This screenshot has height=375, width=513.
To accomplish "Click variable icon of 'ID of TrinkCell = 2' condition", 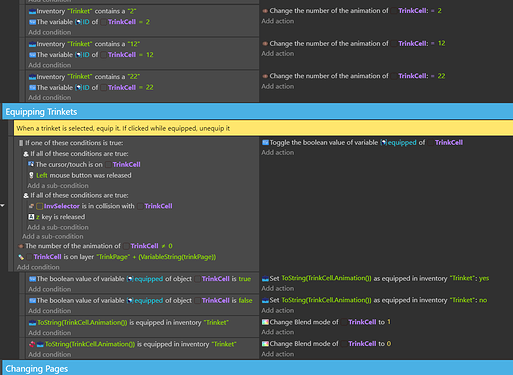I will pyautogui.click(x=32, y=22).
